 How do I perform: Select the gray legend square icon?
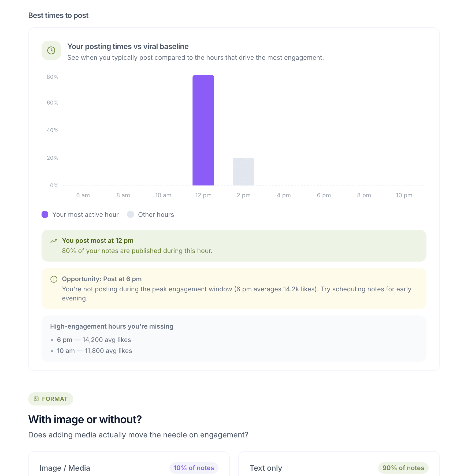coord(131,214)
